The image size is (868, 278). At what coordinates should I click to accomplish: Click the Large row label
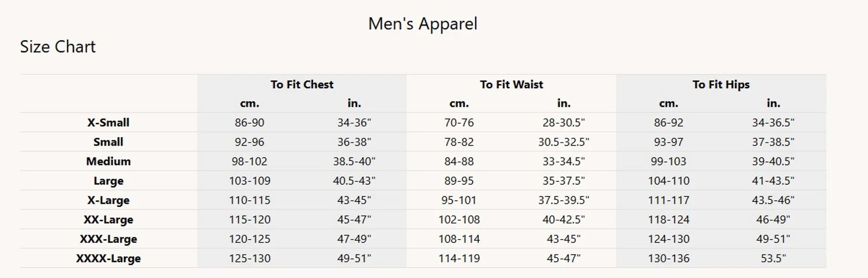[108, 181]
